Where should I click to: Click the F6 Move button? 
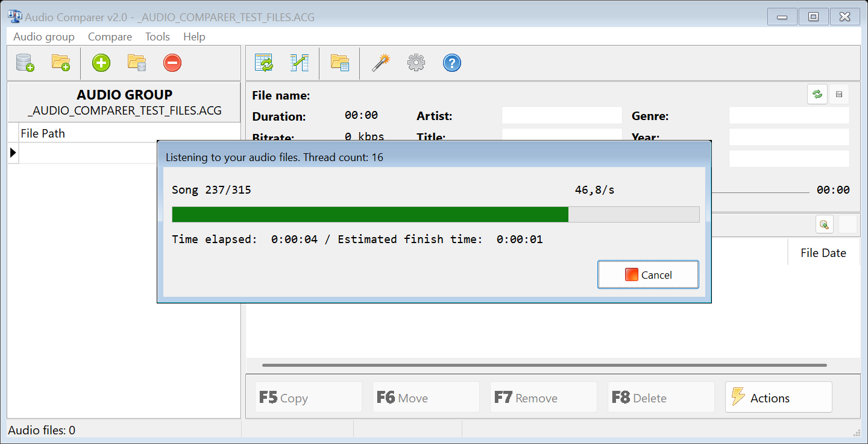[426, 398]
